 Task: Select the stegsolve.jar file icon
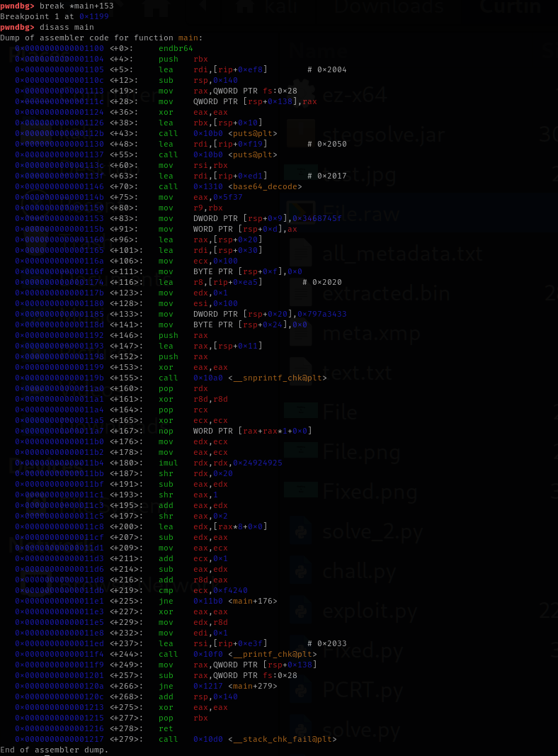(x=301, y=134)
